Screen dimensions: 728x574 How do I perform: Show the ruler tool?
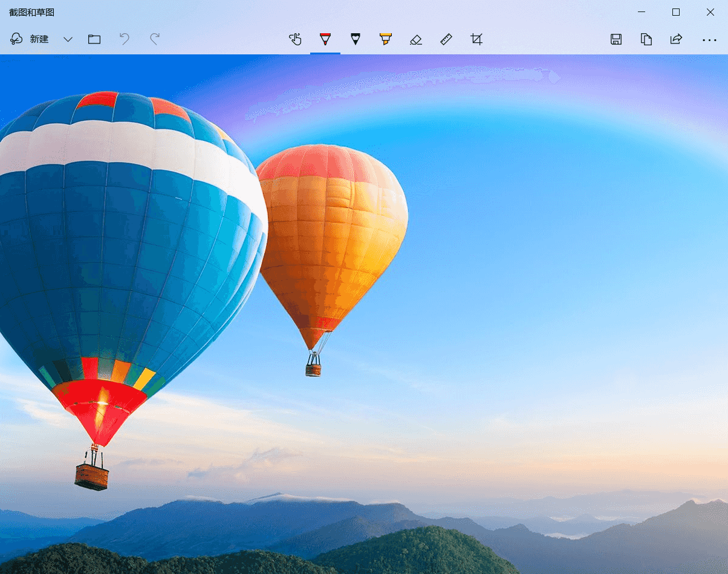(x=446, y=40)
